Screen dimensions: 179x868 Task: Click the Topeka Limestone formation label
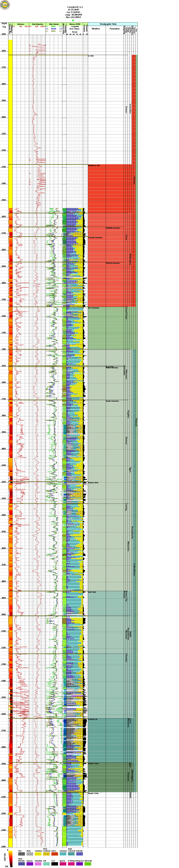pyautogui.click(x=112, y=401)
